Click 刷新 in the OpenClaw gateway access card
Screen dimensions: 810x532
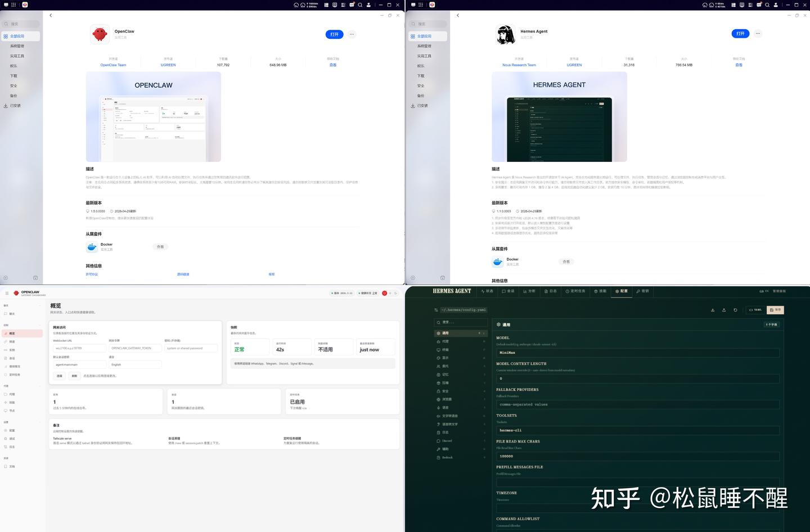click(74, 376)
